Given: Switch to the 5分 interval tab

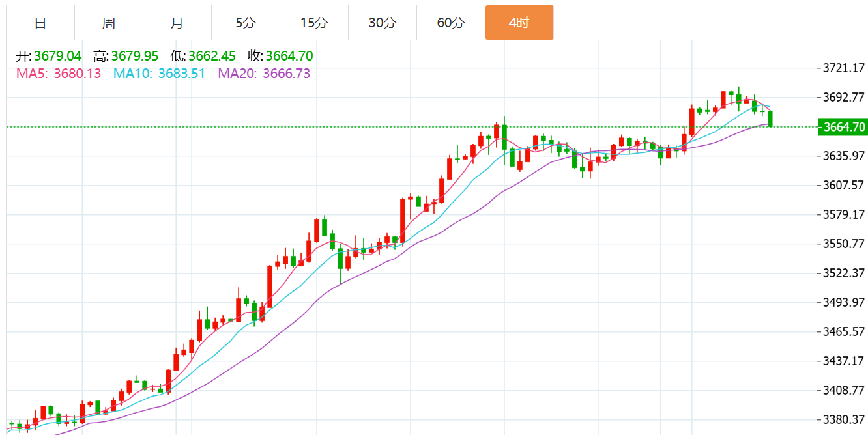Looking at the screenshot, I should (x=246, y=23).
